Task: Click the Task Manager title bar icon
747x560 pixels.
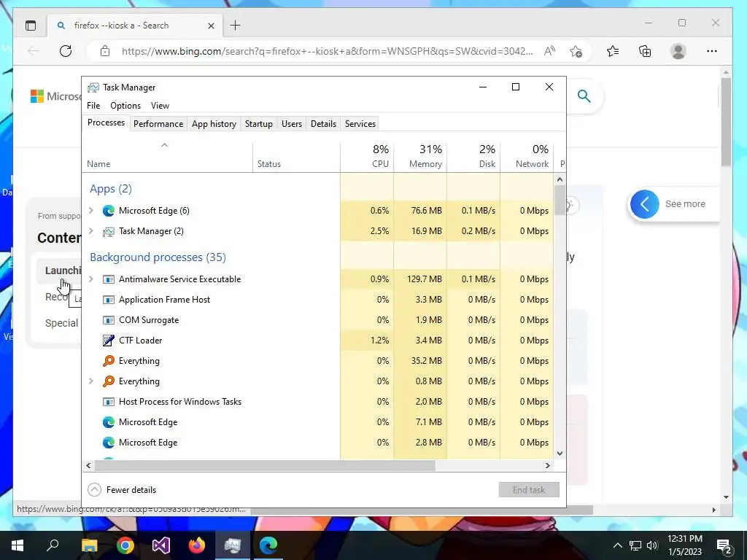Action: pyautogui.click(x=93, y=87)
